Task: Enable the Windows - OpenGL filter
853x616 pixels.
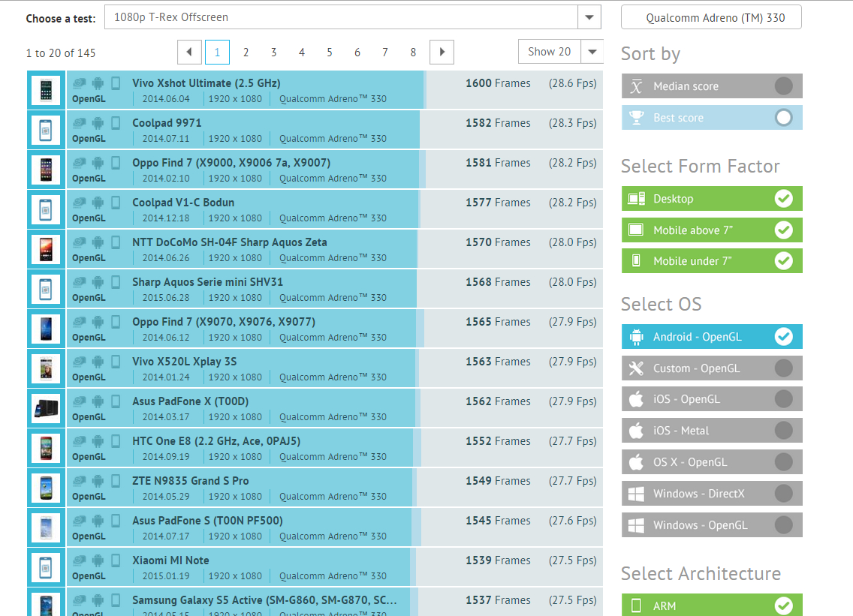Action: click(712, 525)
